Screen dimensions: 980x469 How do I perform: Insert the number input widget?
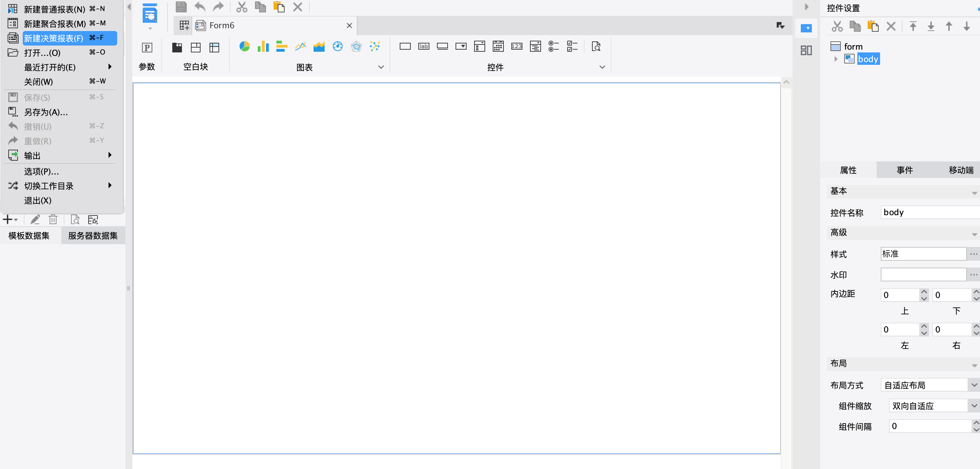pos(517,47)
